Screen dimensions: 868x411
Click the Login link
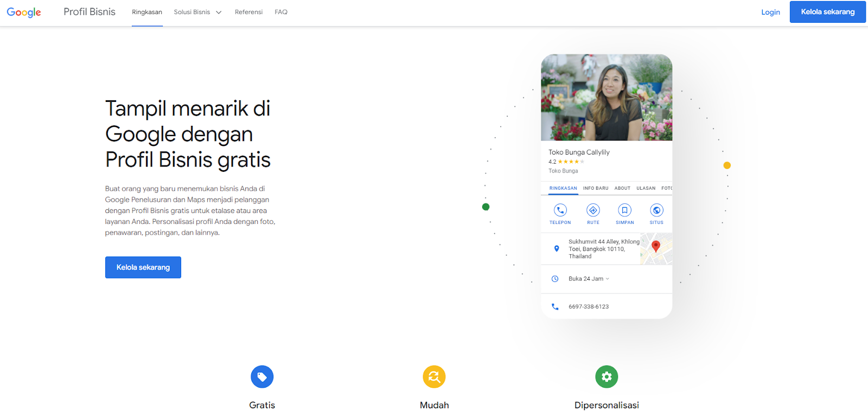[770, 12]
